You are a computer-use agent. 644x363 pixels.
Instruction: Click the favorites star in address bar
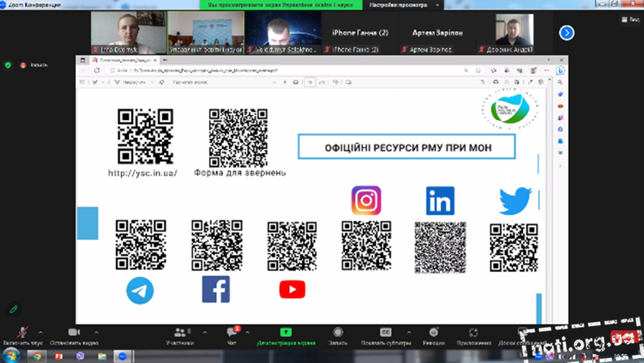(x=478, y=70)
